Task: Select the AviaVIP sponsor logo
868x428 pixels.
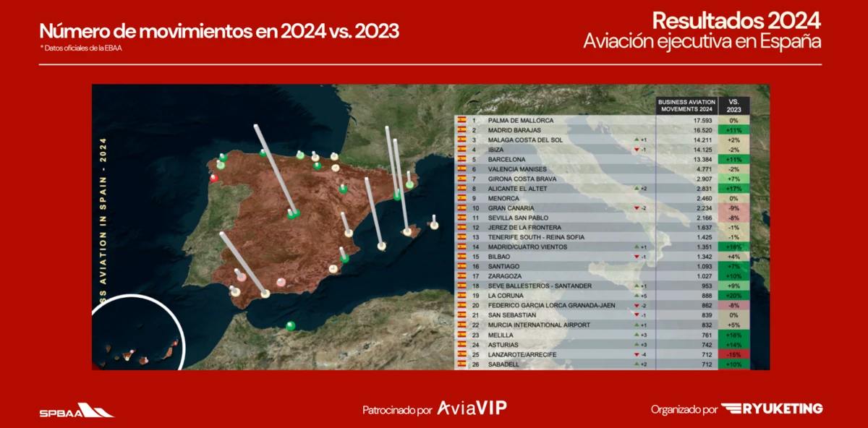Action: [471, 407]
